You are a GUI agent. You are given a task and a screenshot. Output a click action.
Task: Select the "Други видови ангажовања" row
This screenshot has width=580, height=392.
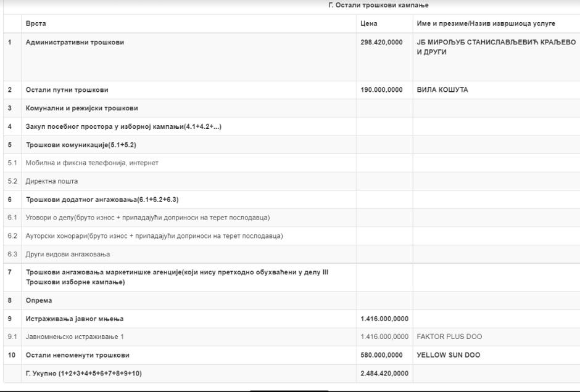[68, 254]
